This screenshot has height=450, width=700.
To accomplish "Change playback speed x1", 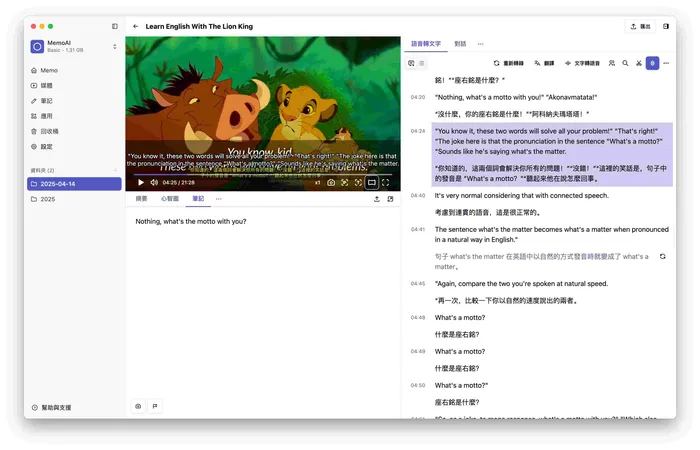I will pyautogui.click(x=317, y=183).
